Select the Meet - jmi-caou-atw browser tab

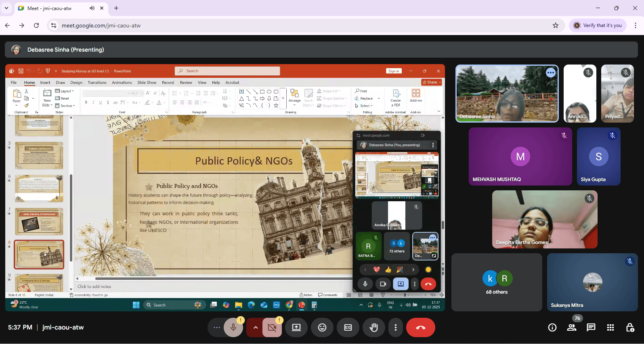click(49, 8)
